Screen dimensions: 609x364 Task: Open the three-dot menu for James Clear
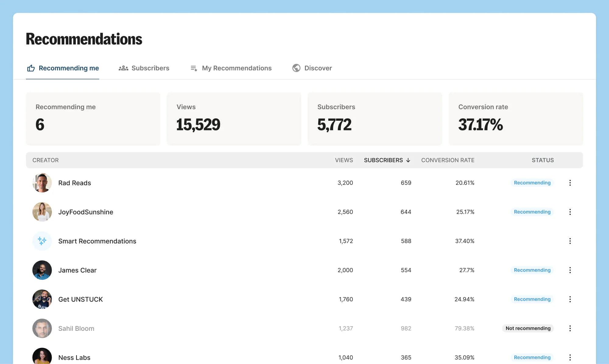click(570, 270)
